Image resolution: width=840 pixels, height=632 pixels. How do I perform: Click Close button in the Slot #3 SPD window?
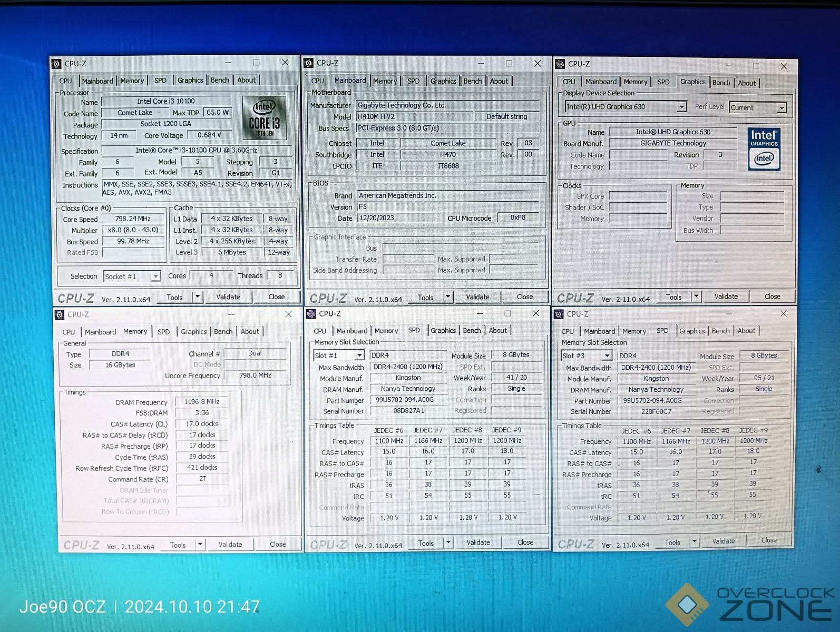tap(769, 540)
